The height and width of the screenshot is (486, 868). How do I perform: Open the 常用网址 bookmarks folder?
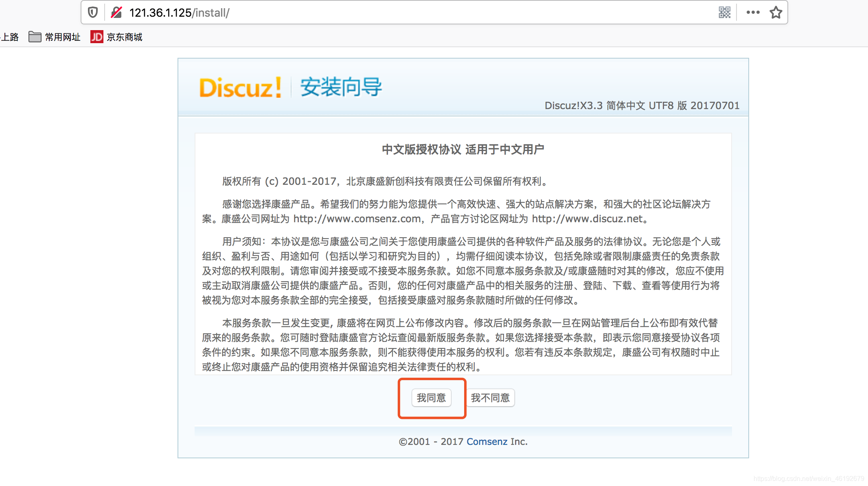(x=55, y=37)
